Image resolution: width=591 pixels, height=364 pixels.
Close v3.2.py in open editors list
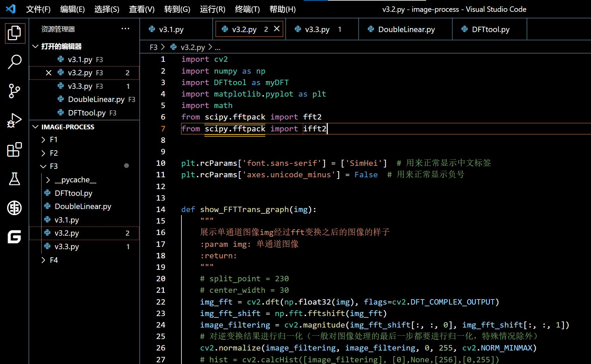click(x=49, y=73)
